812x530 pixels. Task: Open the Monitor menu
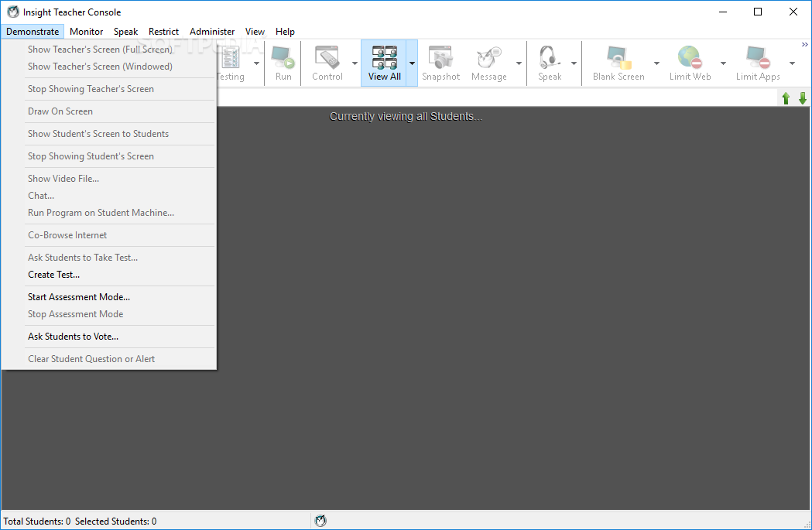pos(87,32)
